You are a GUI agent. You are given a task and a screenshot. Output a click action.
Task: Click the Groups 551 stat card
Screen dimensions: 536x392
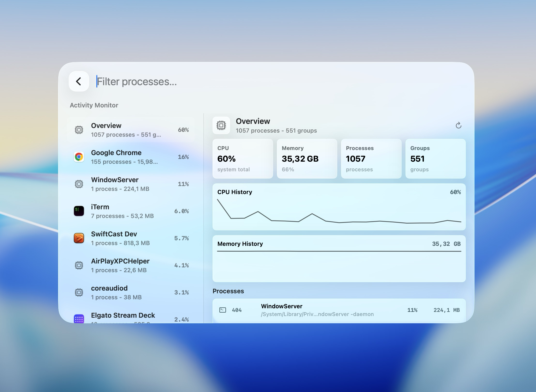(436, 159)
